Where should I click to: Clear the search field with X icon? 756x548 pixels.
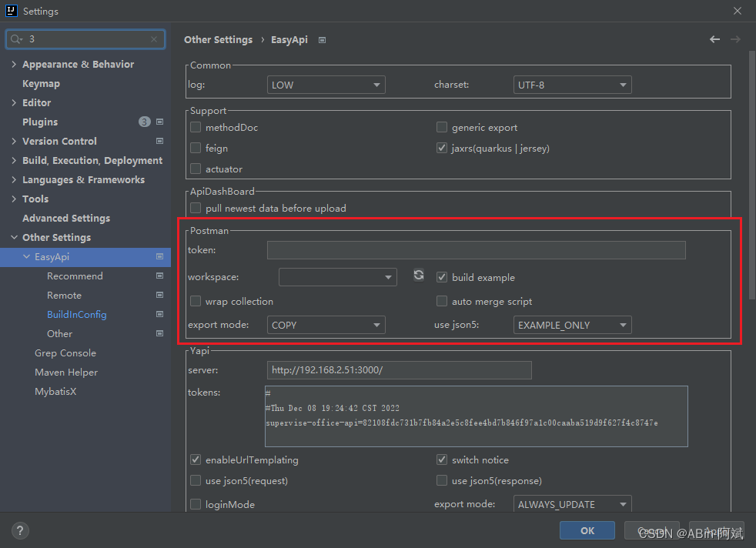pyautogui.click(x=154, y=39)
